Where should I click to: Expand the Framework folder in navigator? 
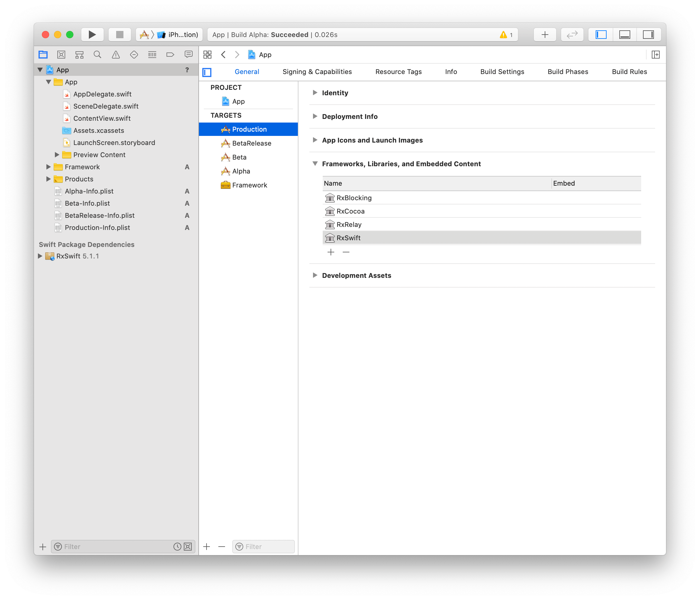[48, 167]
